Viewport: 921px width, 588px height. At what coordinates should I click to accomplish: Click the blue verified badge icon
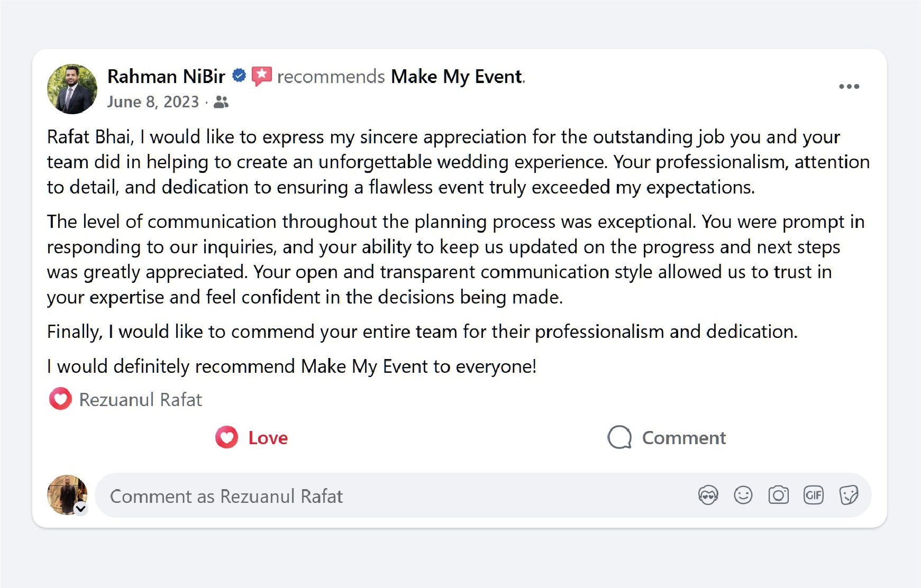point(239,76)
